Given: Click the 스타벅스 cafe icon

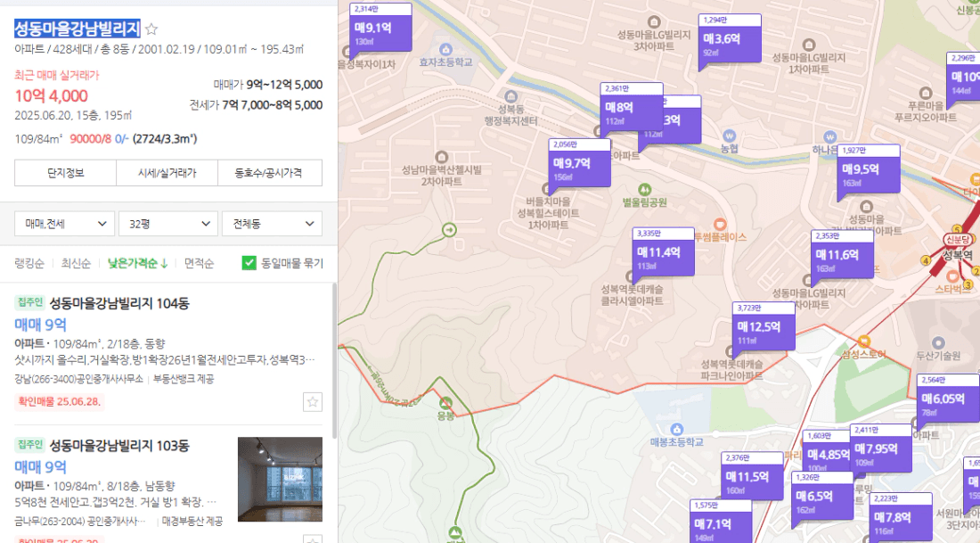Looking at the screenshot, I should tap(952, 276).
